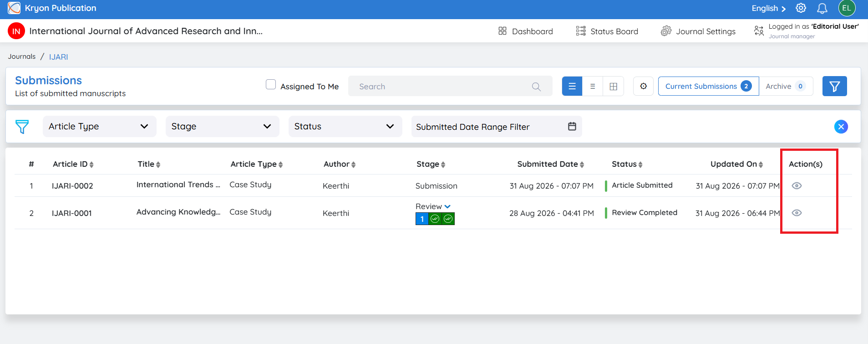Viewport: 868px width, 344px height.
Task: Switch to grid view icon
Action: [613, 86]
